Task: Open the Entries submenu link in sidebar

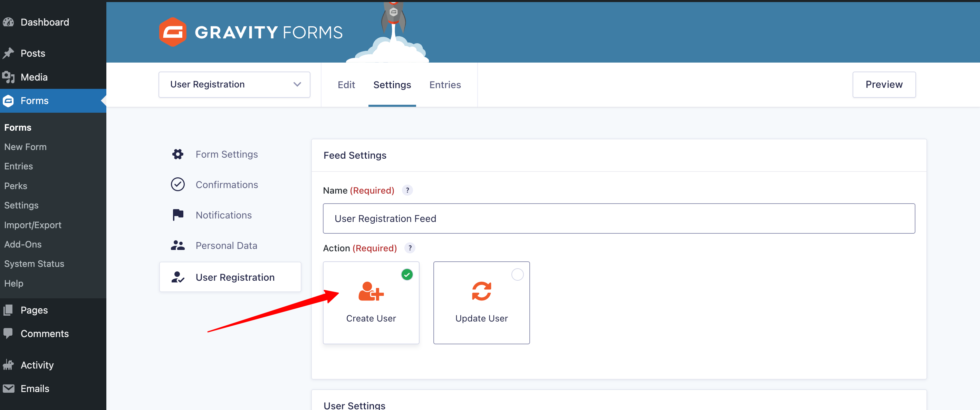Action: (x=19, y=166)
